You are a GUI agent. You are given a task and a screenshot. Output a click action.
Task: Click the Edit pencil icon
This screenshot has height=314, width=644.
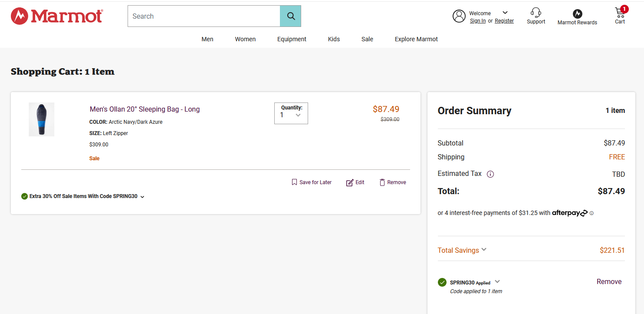350,182
